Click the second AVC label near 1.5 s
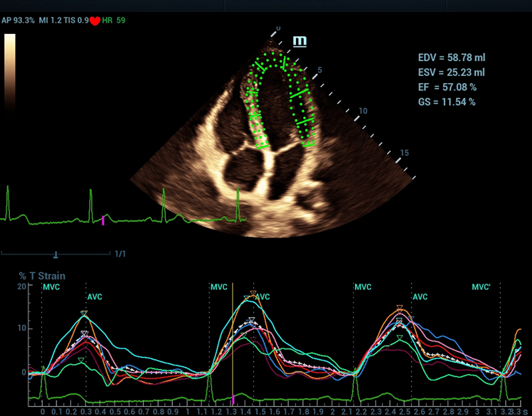Image resolution: width=532 pixels, height=416 pixels. [262, 297]
